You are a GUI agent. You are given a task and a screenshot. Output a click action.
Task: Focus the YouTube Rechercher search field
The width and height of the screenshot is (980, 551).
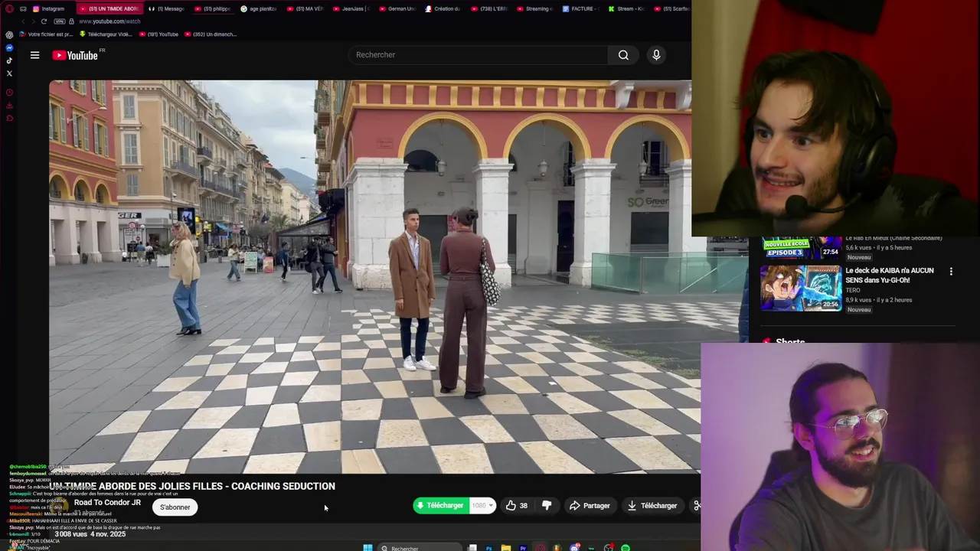click(479, 55)
